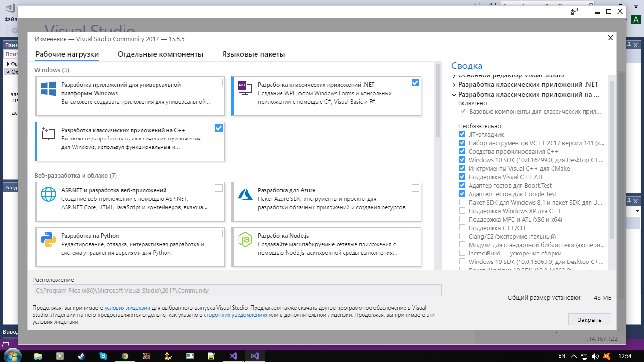Click the network icon in system tray
Viewport: 644px width, 362px height.
point(584,356)
